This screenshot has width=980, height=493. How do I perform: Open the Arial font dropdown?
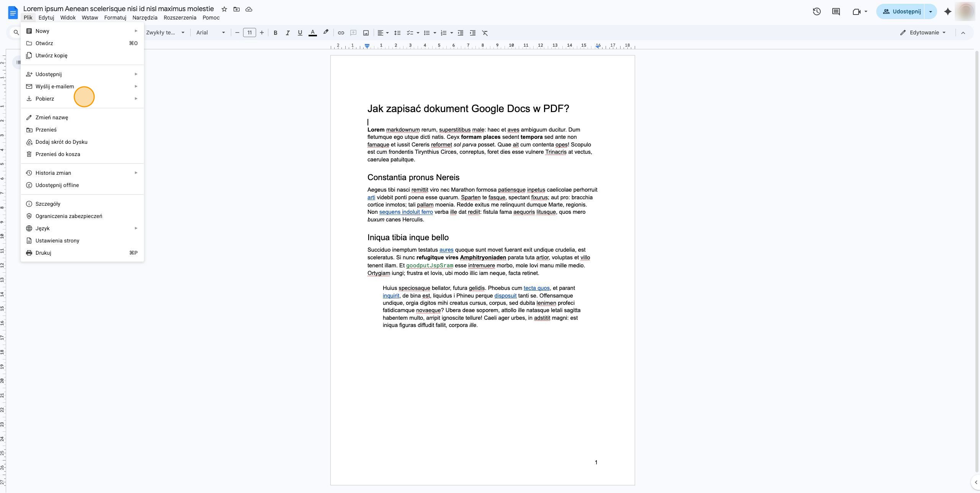click(211, 33)
